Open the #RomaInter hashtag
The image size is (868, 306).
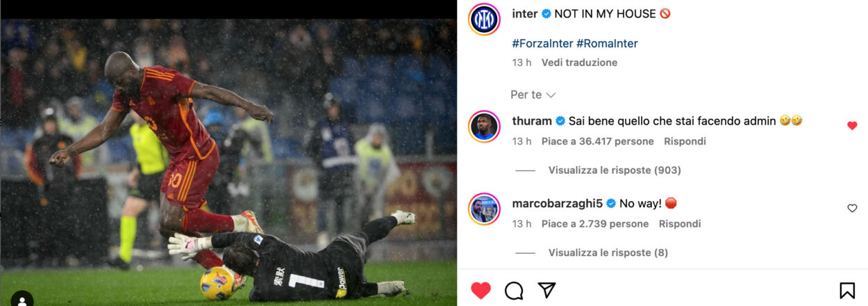click(607, 43)
